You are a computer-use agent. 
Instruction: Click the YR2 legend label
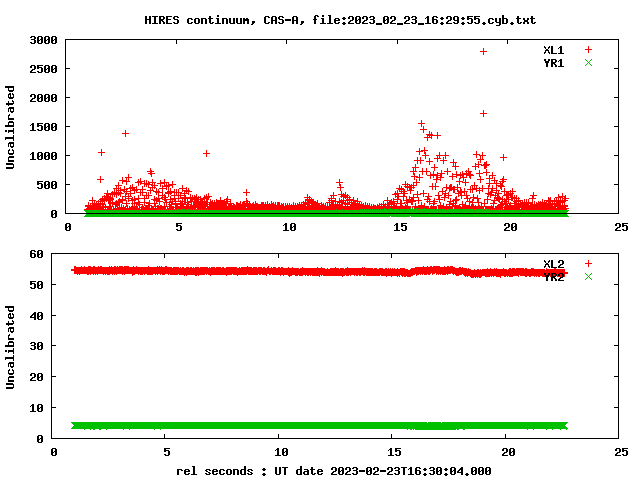point(553,277)
